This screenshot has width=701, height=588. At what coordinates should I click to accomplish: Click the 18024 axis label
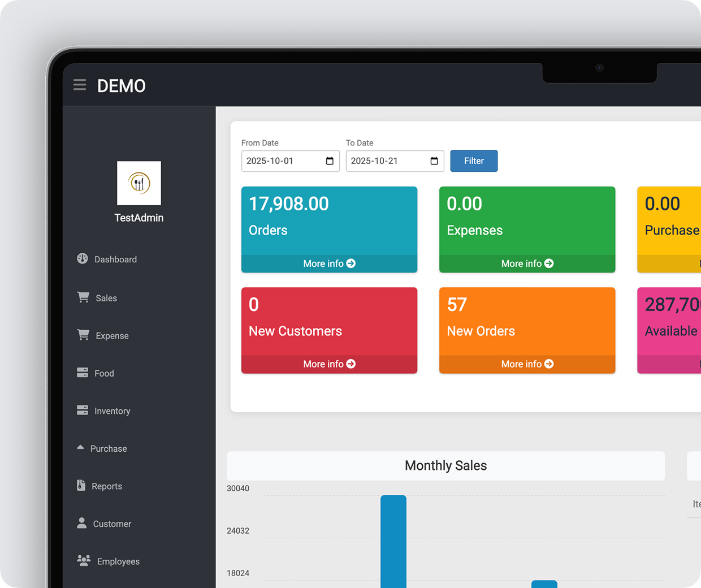[238, 573]
